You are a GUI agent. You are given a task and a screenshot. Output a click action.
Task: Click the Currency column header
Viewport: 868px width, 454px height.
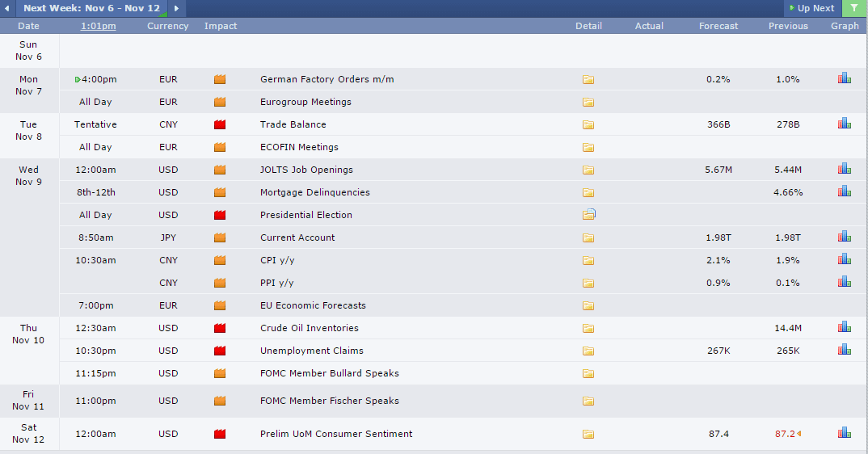(168, 26)
